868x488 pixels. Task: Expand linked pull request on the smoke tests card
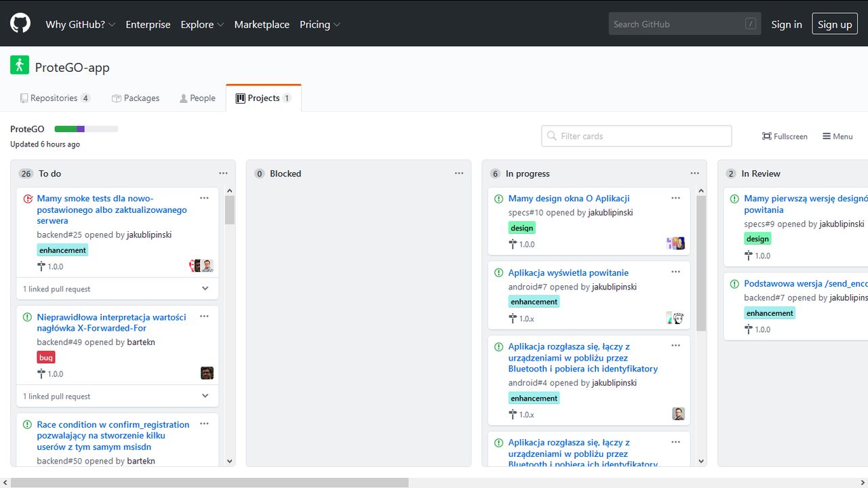(205, 289)
